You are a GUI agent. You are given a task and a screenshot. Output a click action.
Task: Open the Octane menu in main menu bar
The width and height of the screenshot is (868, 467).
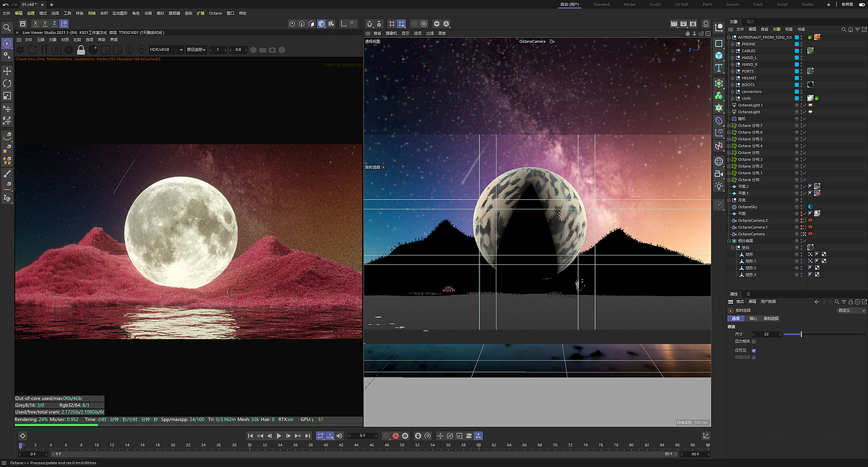(x=215, y=13)
